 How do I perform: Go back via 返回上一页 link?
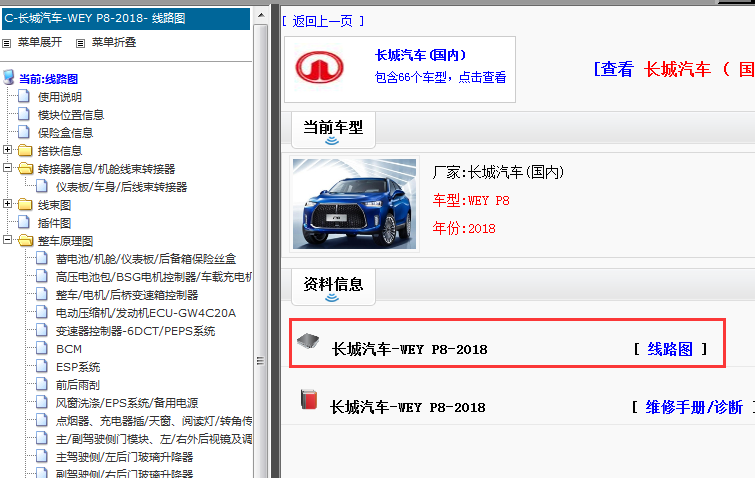coord(323,21)
